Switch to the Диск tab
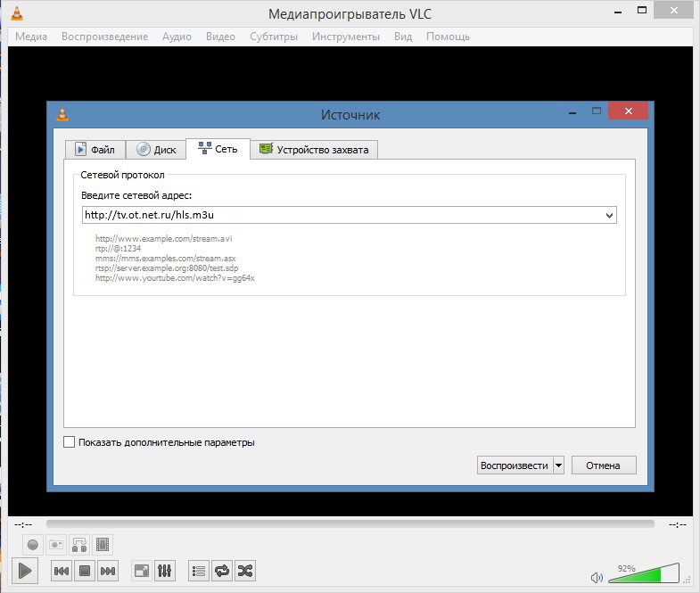The height and width of the screenshot is (593, 700). pos(156,150)
